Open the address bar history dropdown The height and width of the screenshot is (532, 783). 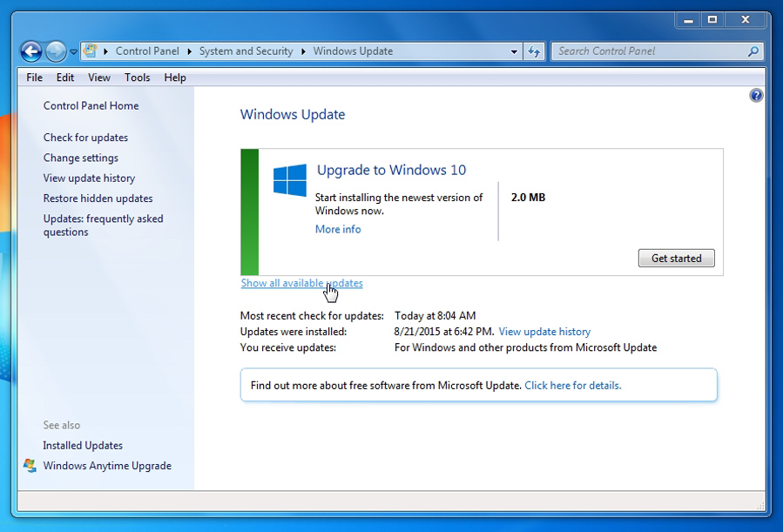(514, 51)
